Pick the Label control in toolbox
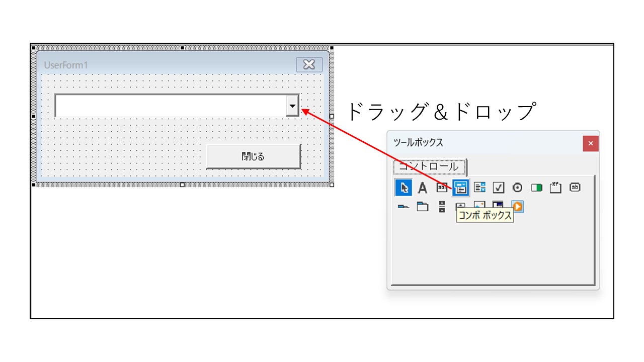Viewport: 644px width, 362px height. (423, 188)
